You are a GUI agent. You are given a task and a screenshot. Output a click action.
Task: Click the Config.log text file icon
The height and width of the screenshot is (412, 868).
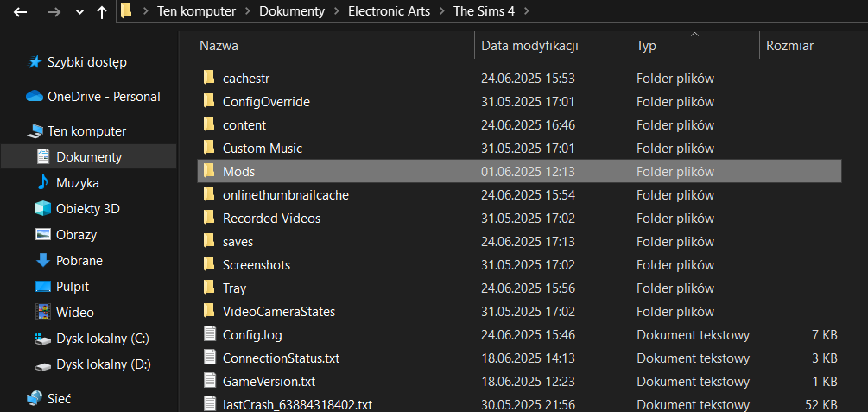[208, 334]
